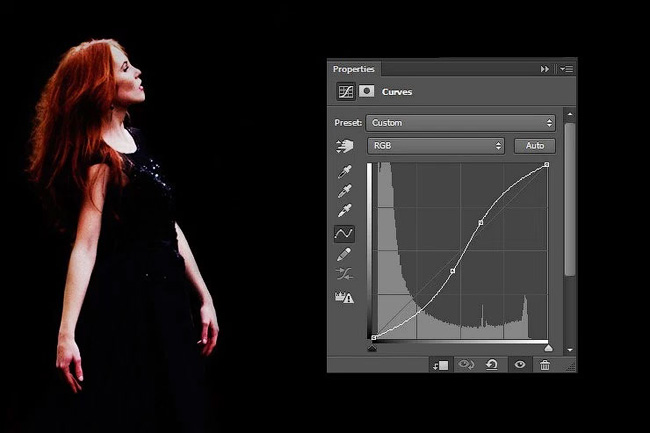Click the histogram clipping warning icon
650x433 pixels.
tap(344, 297)
